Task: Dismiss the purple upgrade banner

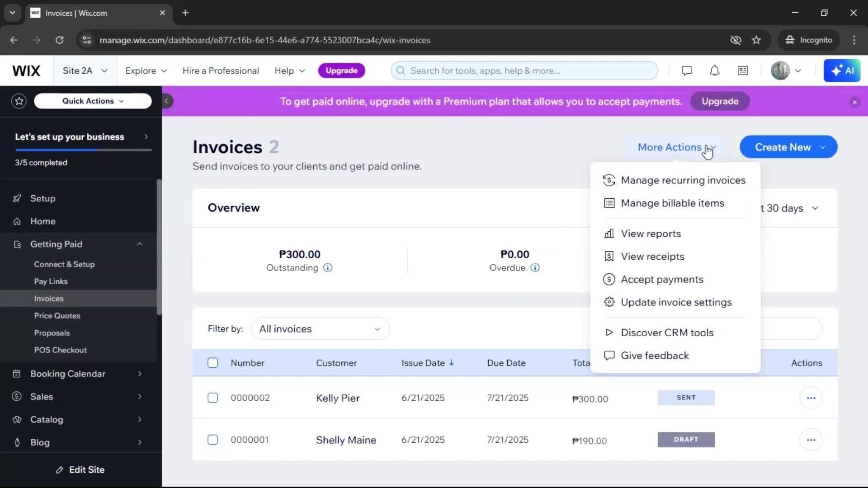Action: [854, 102]
